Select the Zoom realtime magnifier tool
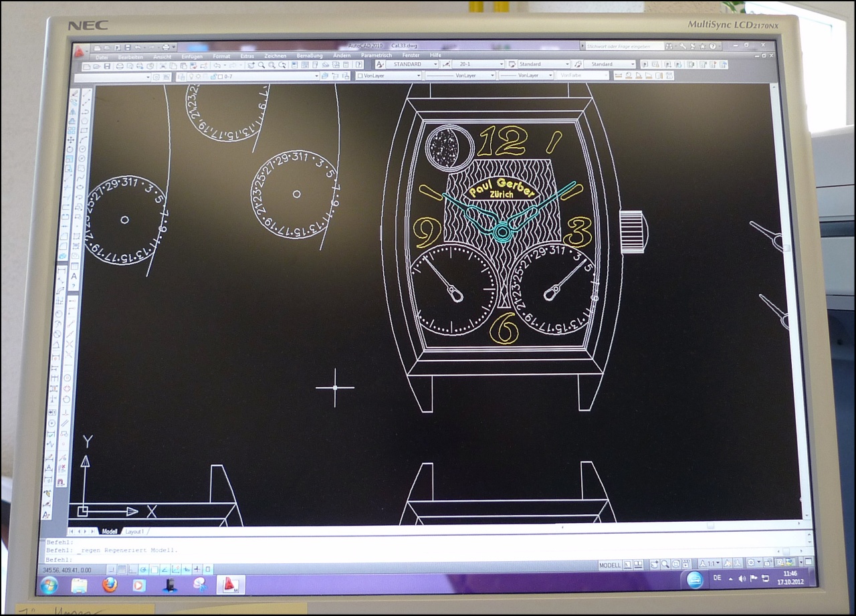 point(261,65)
